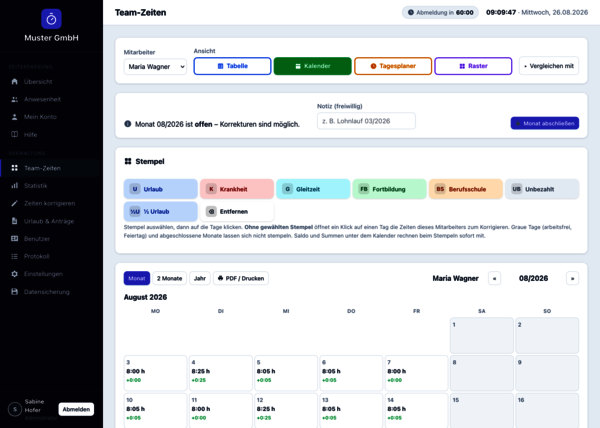Select the ½ Urlaub stamp

tap(161, 211)
